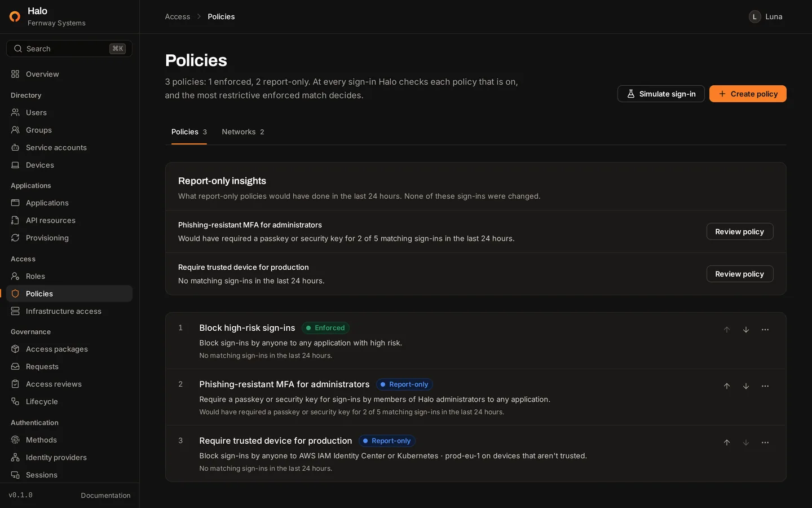Image resolution: width=812 pixels, height=508 pixels.
Task: Open Overview from the sidebar
Action: pos(69,74)
